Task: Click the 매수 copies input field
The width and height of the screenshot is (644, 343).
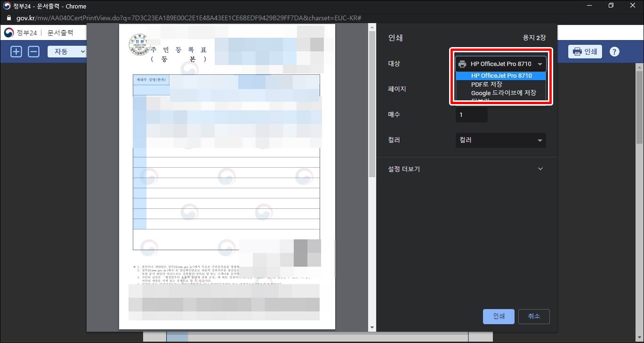Action: click(471, 114)
